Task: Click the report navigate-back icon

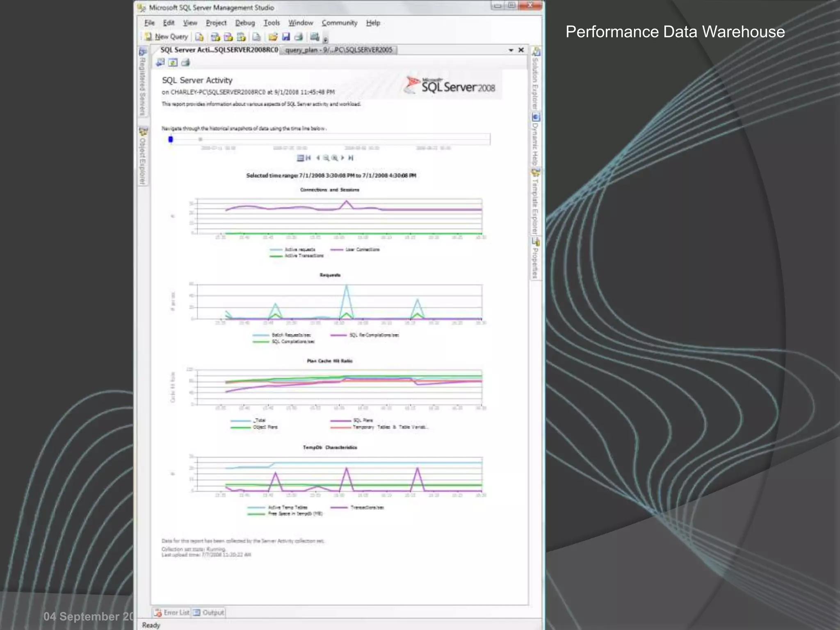Action: click(x=160, y=62)
